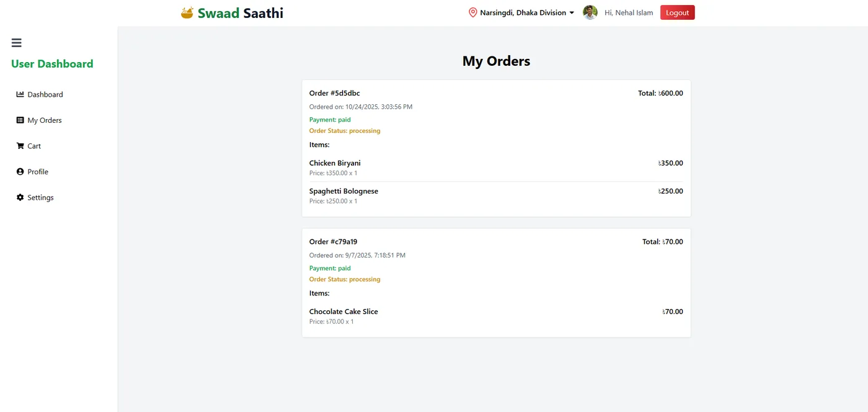
Task: Click the Total ৳600.00 amount
Action: click(x=660, y=93)
